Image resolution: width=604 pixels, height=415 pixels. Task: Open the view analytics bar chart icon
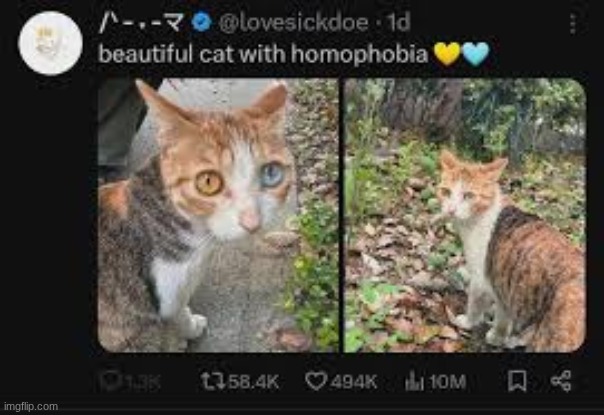[x=414, y=381]
